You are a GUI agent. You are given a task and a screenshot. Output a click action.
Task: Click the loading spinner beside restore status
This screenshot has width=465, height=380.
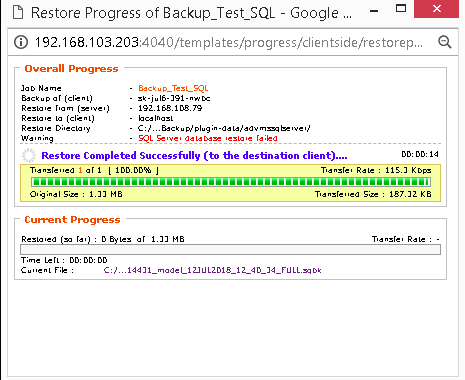coord(29,155)
